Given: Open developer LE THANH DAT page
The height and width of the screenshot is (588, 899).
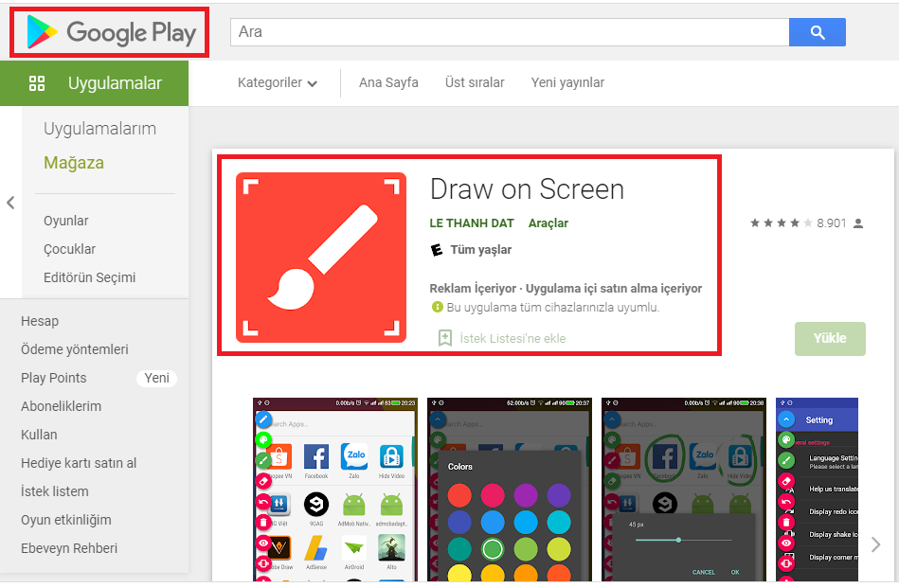Looking at the screenshot, I should 471,223.
